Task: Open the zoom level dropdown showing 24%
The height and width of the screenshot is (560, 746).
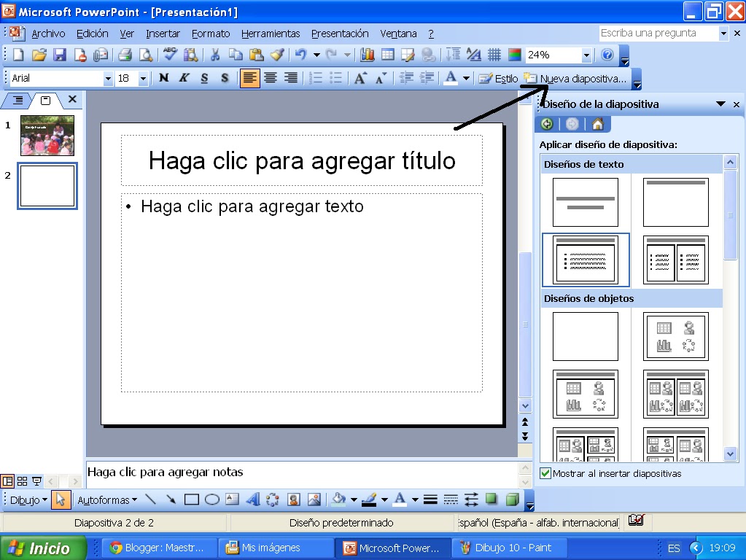Action: point(587,55)
